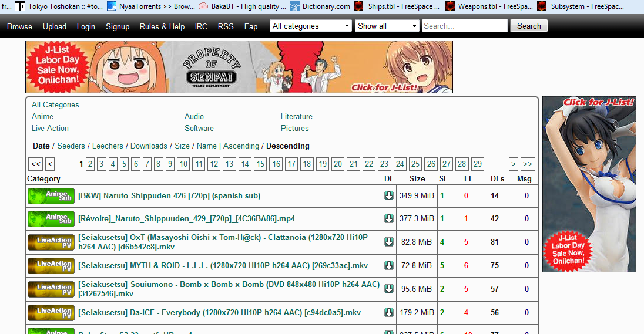Open Seiakusetsu OxT Clattanoia torrent page
This screenshot has width=644, height=334.
click(x=223, y=242)
